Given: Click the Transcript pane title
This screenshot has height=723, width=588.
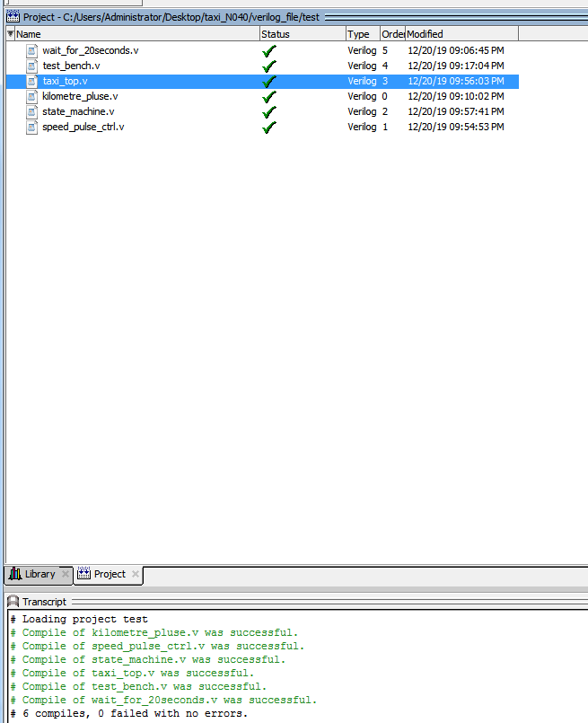Looking at the screenshot, I should [x=44, y=602].
